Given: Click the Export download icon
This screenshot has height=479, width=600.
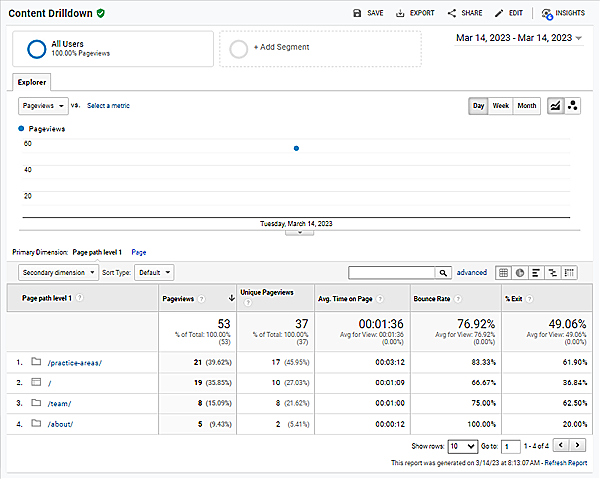Looking at the screenshot, I should click(x=400, y=13).
